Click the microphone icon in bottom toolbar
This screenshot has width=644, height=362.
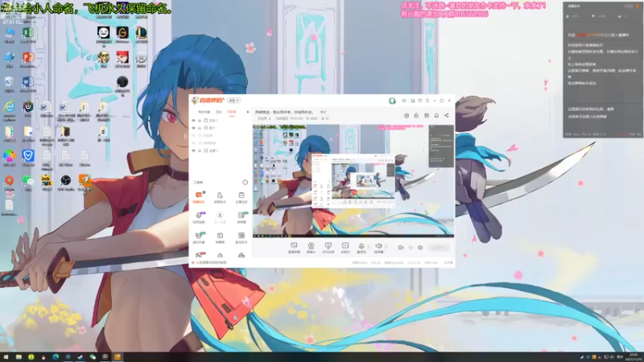pyautogui.click(x=361, y=248)
